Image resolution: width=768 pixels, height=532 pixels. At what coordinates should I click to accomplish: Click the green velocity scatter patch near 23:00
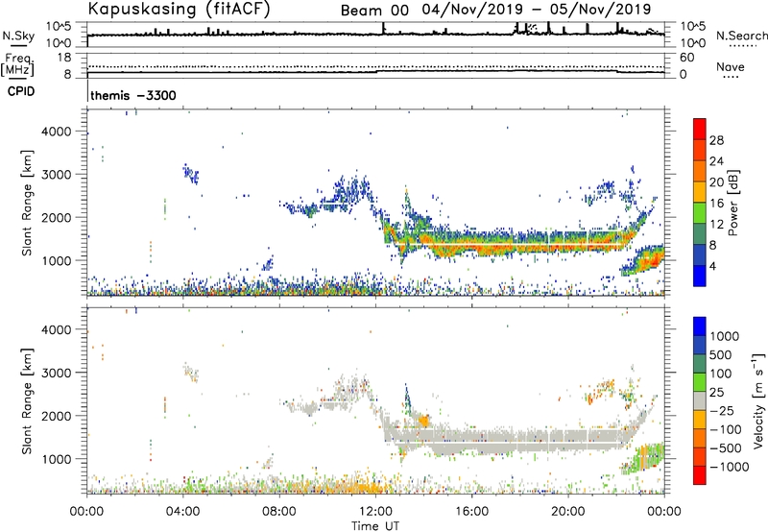644,458
